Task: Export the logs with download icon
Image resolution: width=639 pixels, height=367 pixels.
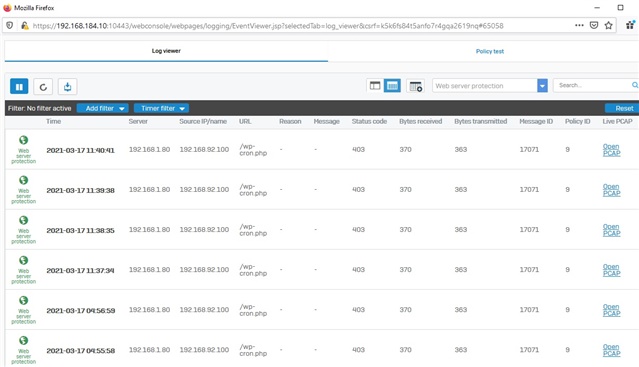Action: pyautogui.click(x=68, y=86)
